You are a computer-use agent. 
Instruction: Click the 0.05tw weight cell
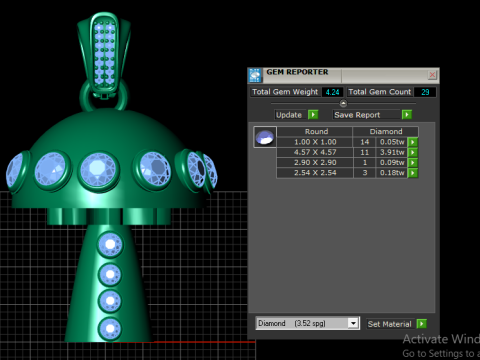[392, 142]
